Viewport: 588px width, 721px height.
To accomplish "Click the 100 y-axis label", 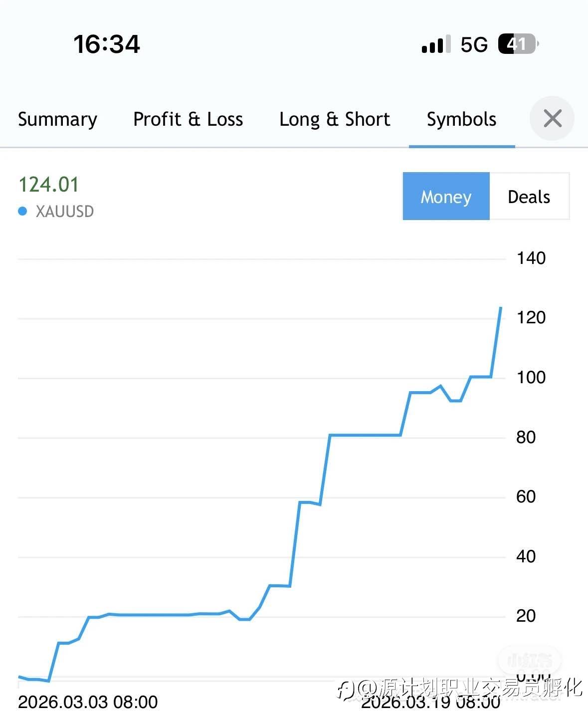I will tap(531, 377).
